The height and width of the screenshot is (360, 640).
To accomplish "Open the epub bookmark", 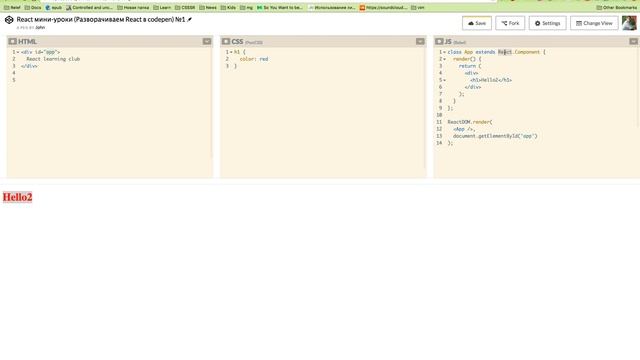I will [x=53, y=7].
